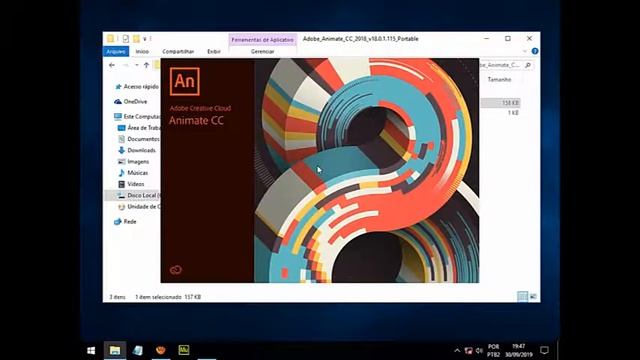Open the Músicas folder in sidebar
Image resolution: width=640 pixels, height=360 pixels.
click(x=133, y=173)
